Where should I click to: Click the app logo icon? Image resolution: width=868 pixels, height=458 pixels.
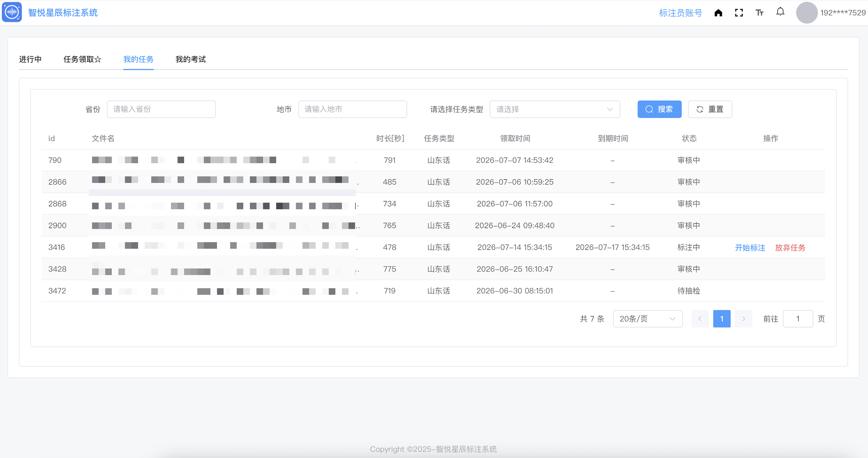12,12
